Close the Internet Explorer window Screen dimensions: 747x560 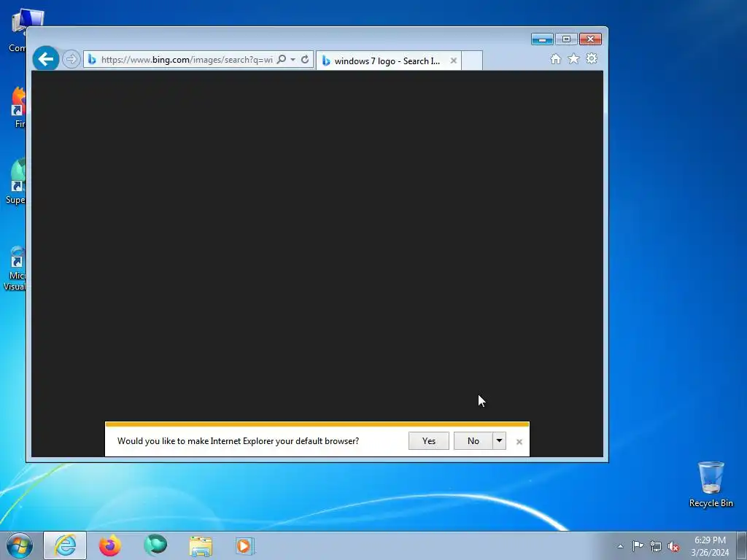tap(590, 39)
